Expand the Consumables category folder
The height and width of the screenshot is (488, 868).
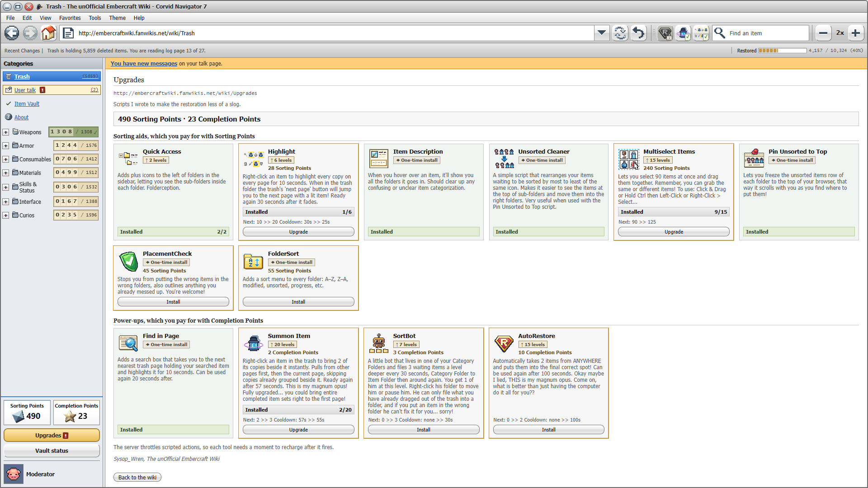(6, 160)
